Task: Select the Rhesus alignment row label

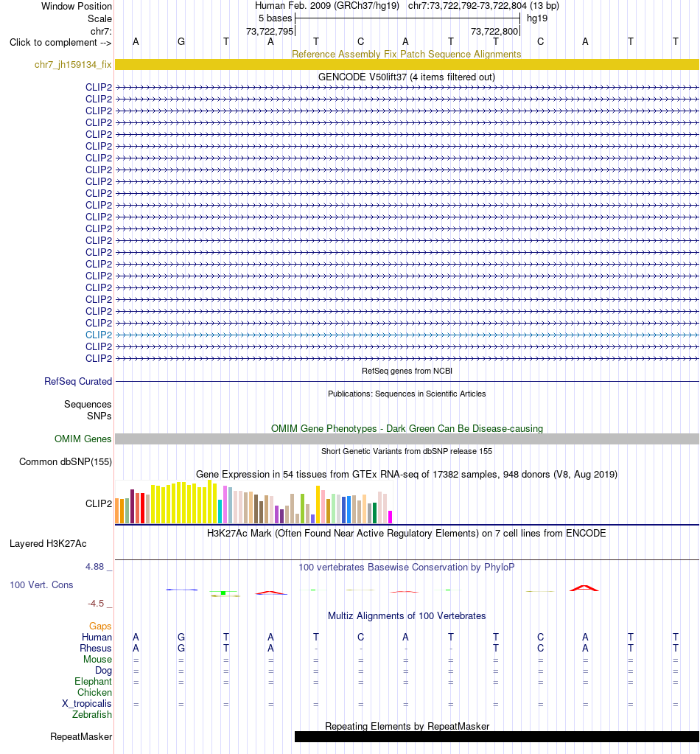Action: pos(96,648)
